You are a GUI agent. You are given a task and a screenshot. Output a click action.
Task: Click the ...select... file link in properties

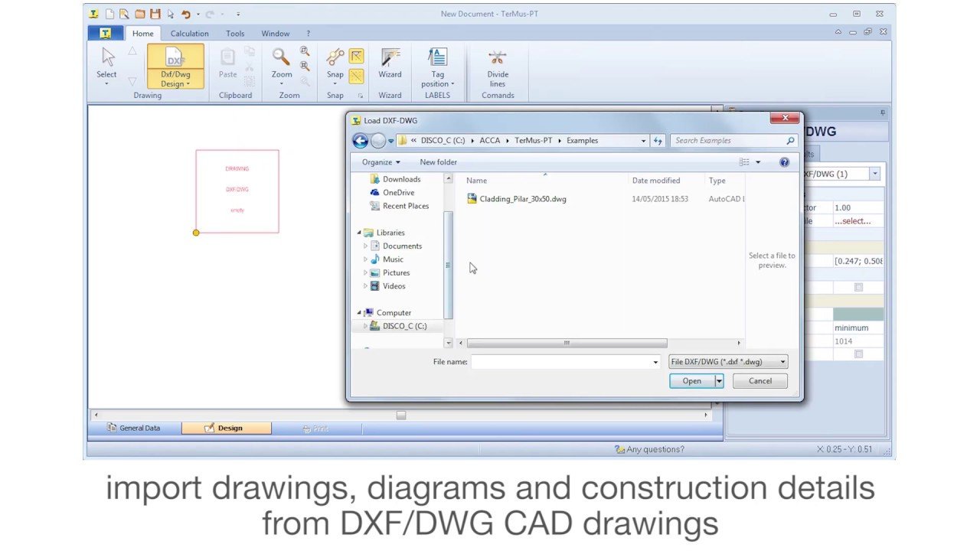853,221
